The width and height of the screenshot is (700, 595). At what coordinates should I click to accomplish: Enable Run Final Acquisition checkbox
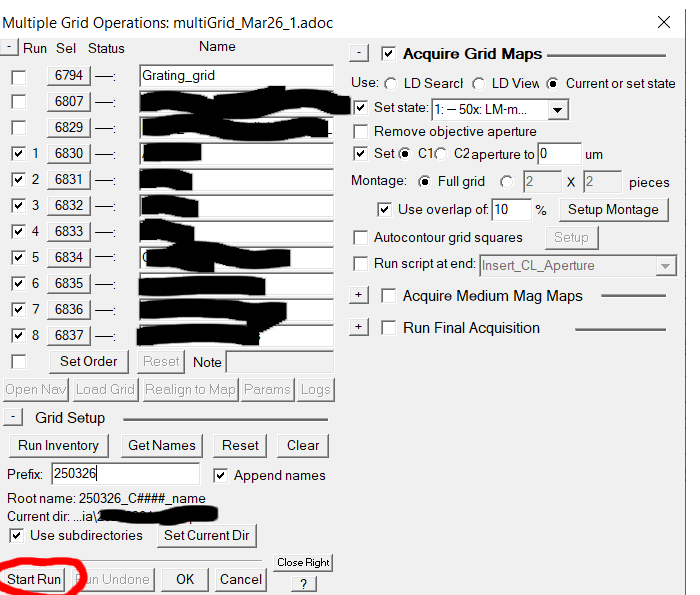tap(388, 328)
